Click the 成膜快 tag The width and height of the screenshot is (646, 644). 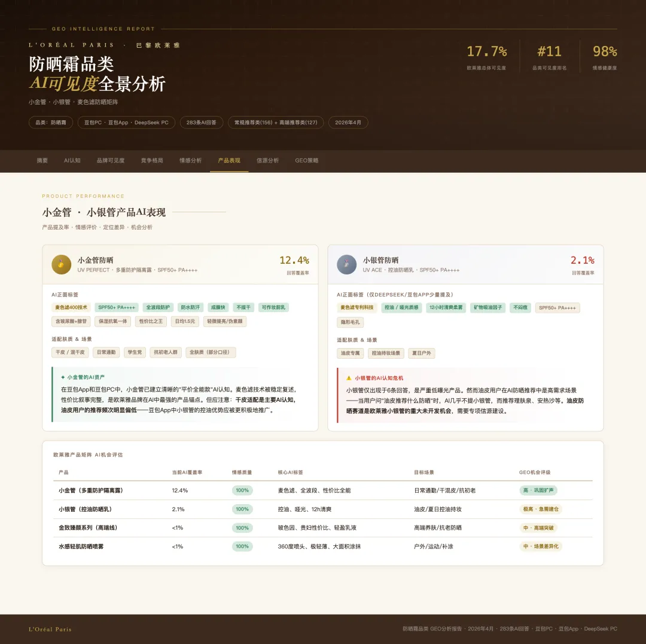[218, 307]
